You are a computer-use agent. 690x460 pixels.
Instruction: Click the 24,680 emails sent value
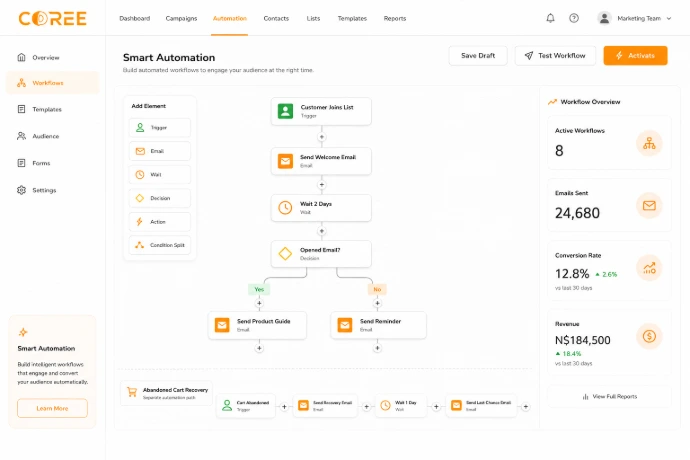point(577,213)
